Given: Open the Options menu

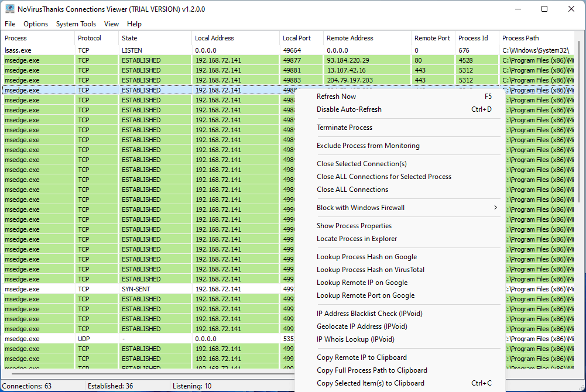Looking at the screenshot, I should click(36, 24).
